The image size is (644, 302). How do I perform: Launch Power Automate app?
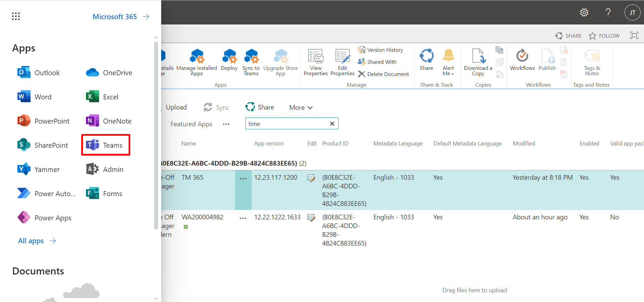click(x=46, y=193)
